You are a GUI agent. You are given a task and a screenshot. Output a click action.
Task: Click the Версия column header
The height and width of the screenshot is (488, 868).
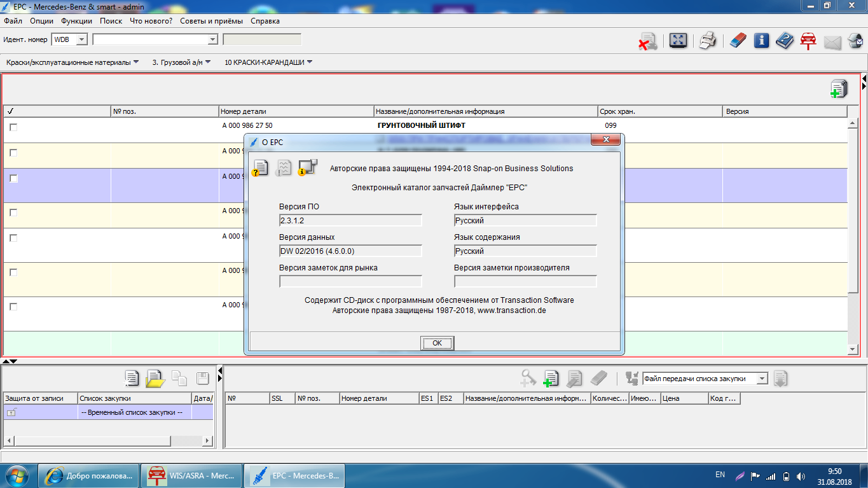[x=785, y=111]
